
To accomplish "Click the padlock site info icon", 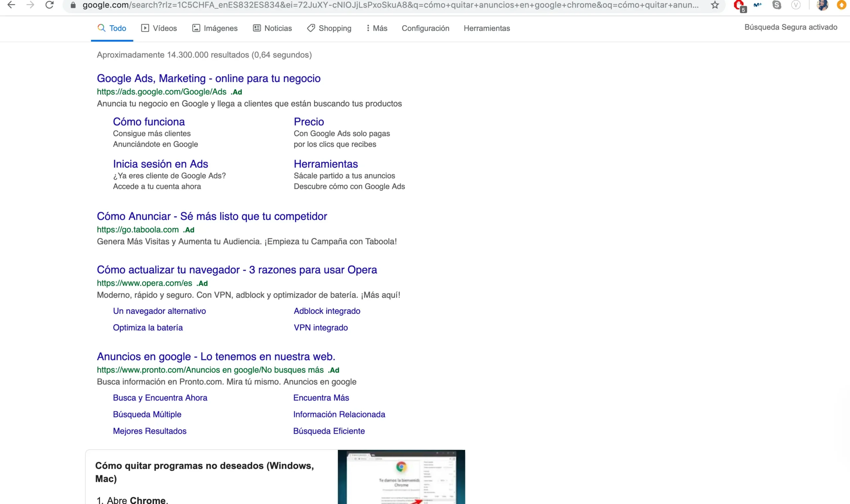I will 73,5.
